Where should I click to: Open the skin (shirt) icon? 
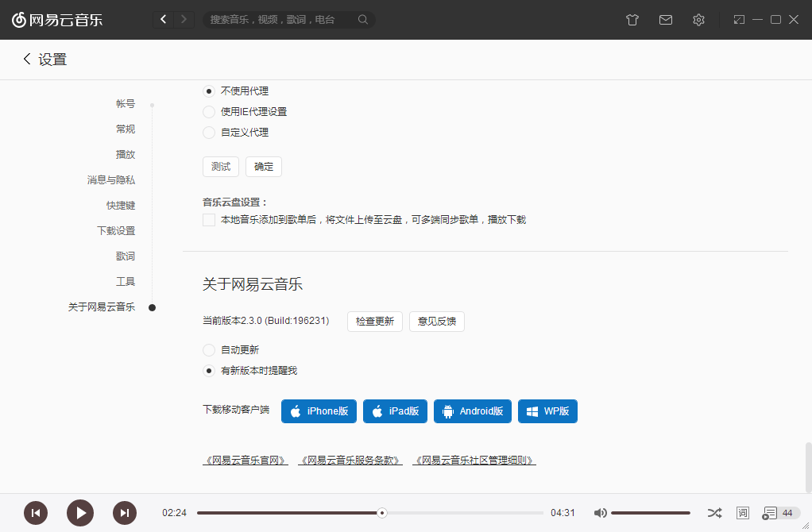click(x=632, y=20)
